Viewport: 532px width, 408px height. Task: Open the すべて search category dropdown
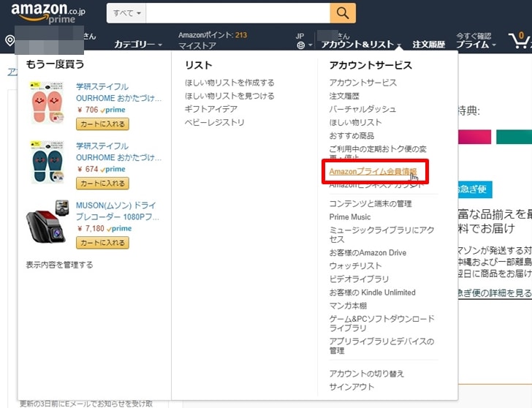[126, 13]
